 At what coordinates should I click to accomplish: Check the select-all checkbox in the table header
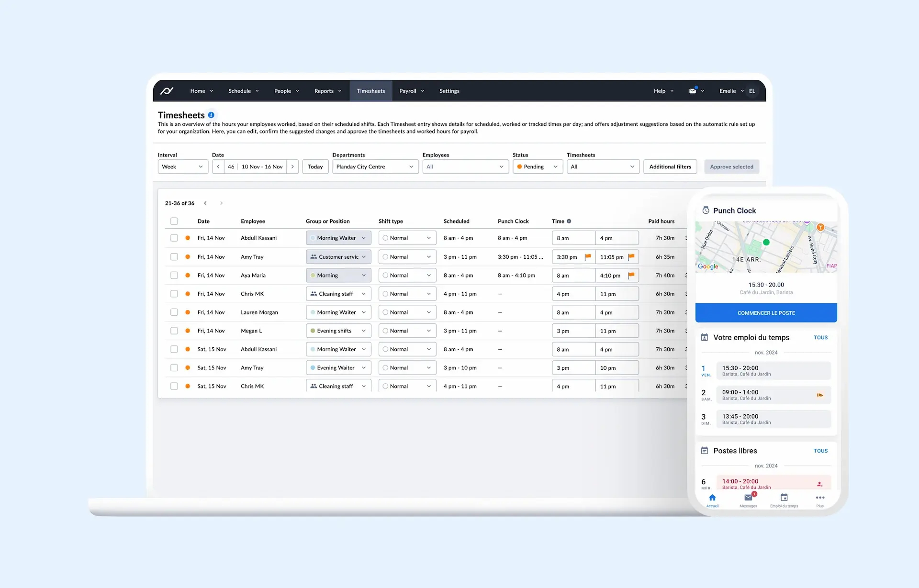pyautogui.click(x=174, y=221)
